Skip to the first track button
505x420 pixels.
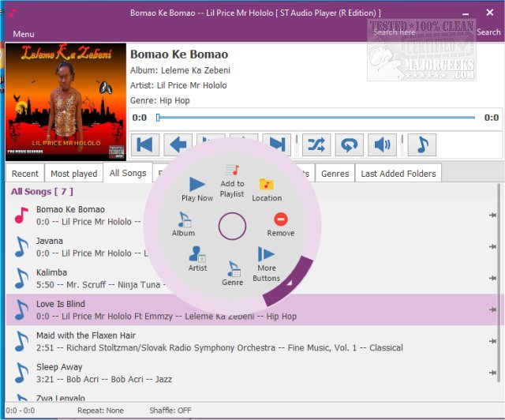[x=146, y=144]
